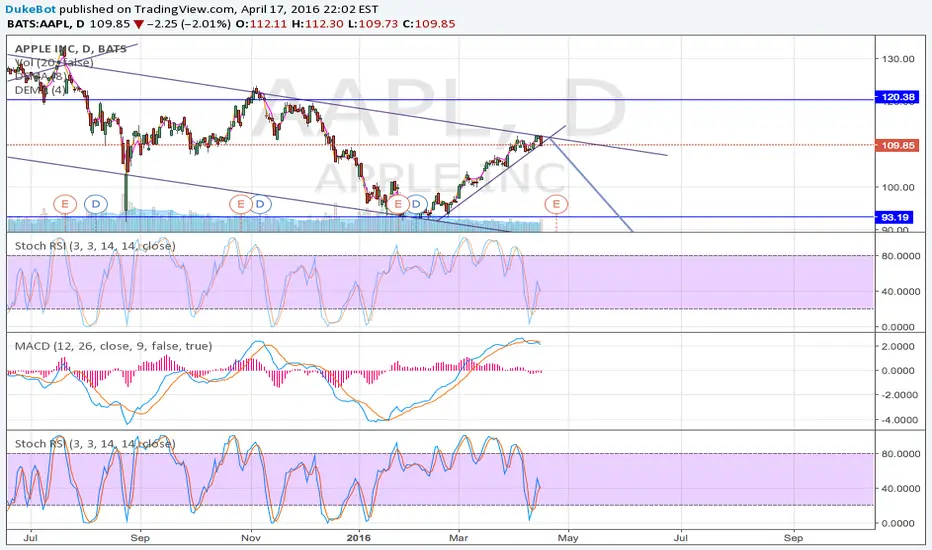Click the red 109.85 current price label
The width and height of the screenshot is (932, 550).
(x=898, y=145)
